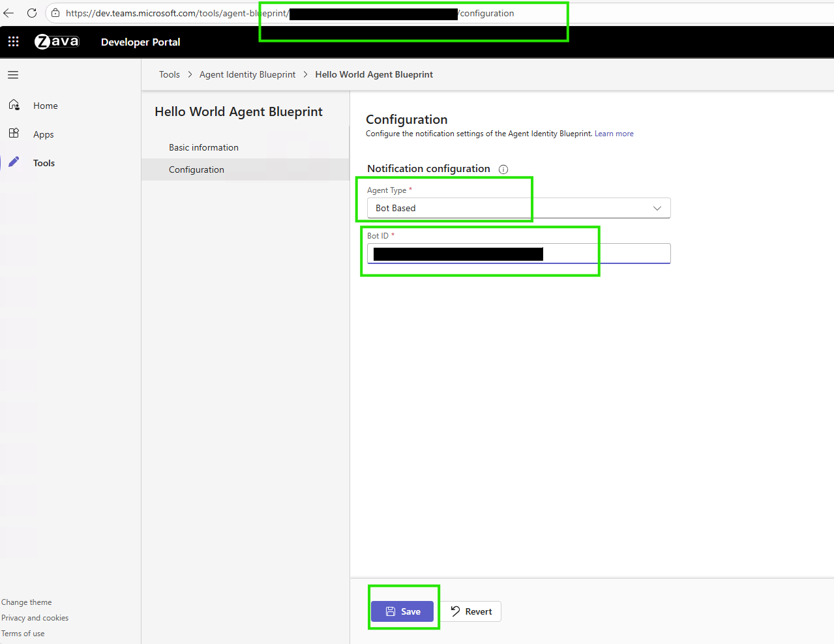Save the notification configuration
Screen dimensions: 834x644
tap(403, 611)
